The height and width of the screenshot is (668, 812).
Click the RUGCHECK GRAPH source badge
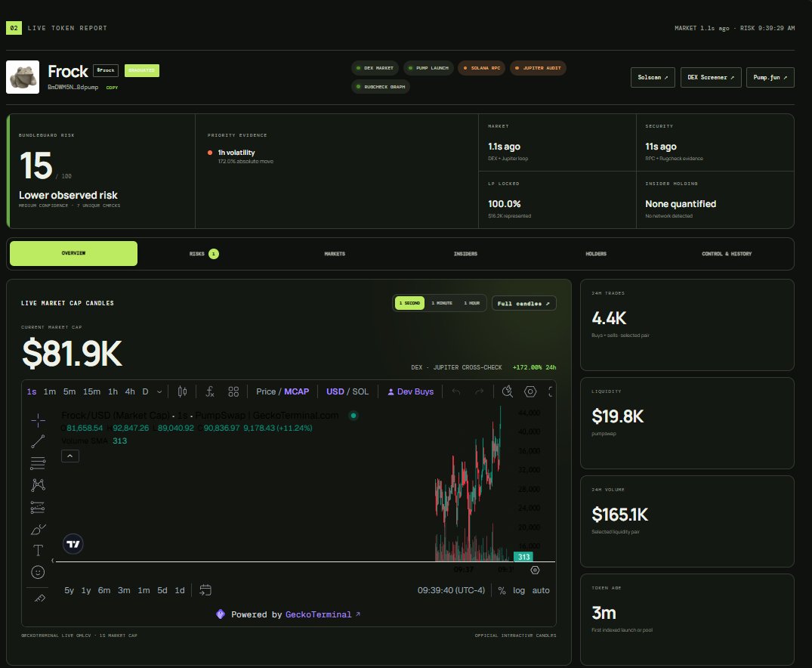click(381, 87)
